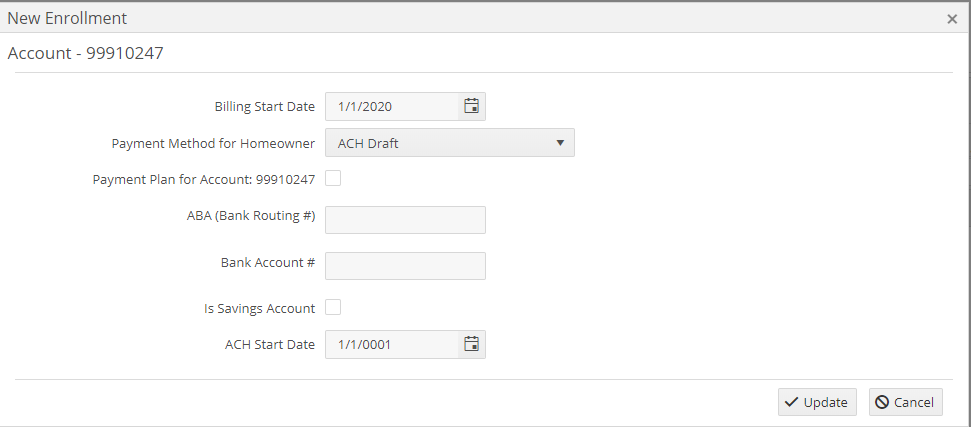Focus the ABA Bank Routing number field
The height and width of the screenshot is (427, 971).
405,220
